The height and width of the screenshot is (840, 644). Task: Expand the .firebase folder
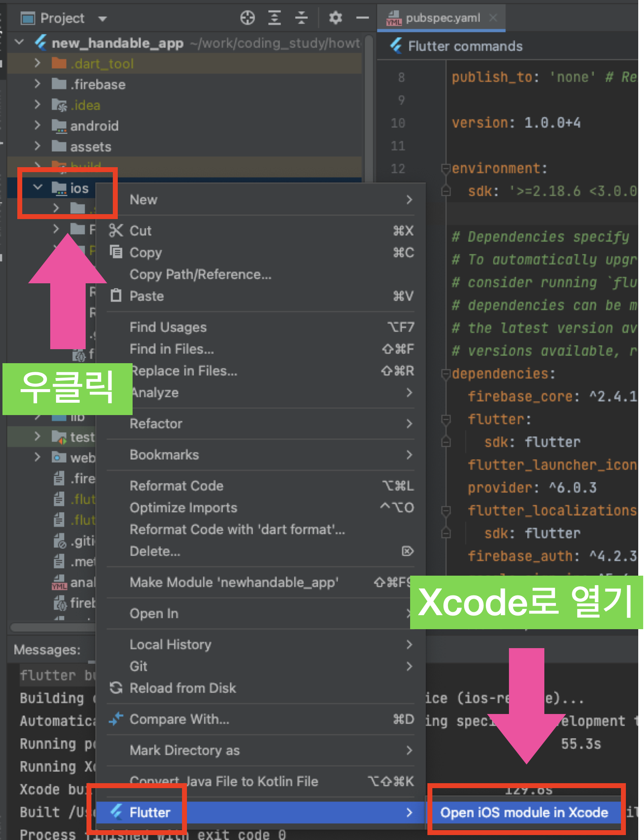[x=37, y=84]
